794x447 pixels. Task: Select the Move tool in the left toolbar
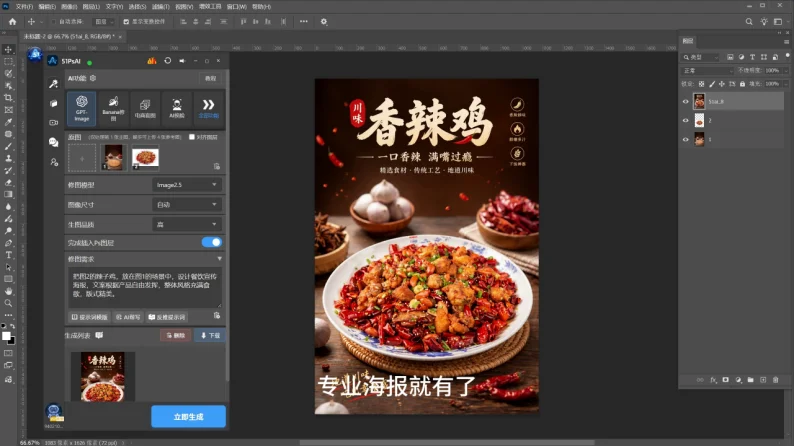click(x=8, y=50)
